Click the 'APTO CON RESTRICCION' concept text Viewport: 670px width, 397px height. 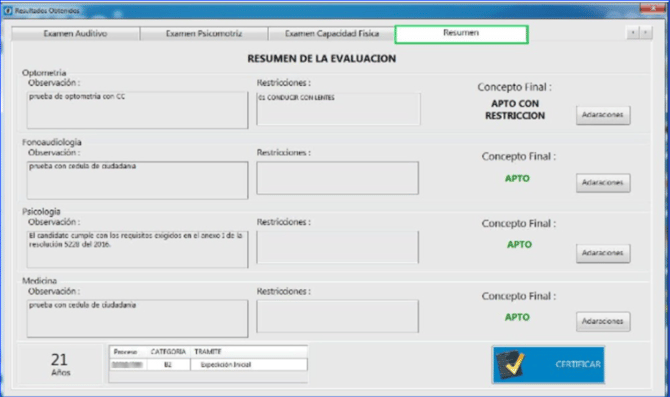[515, 109]
